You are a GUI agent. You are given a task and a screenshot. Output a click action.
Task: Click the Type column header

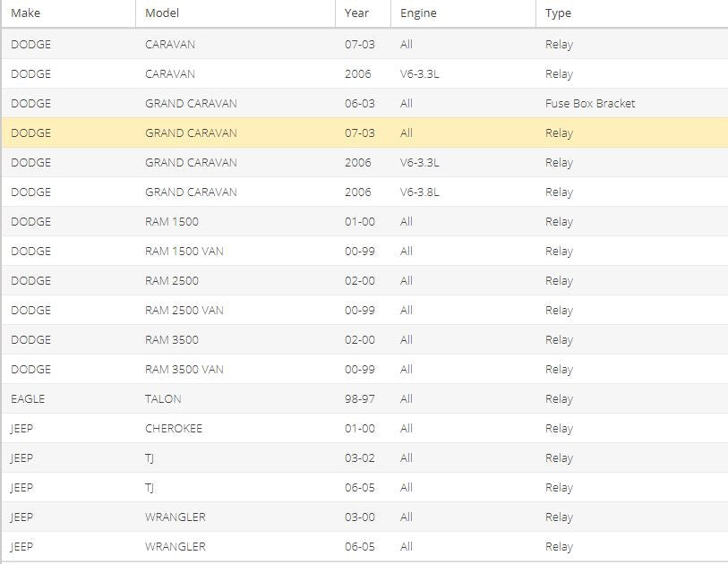632,13
